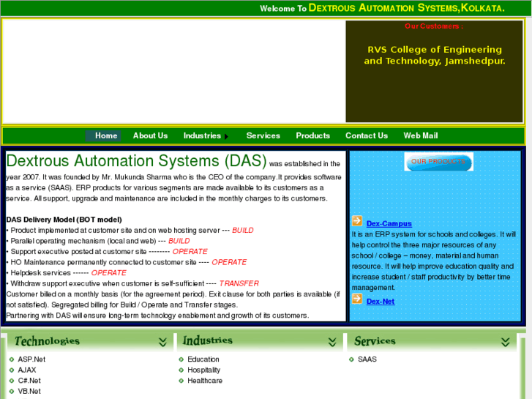This screenshot has width=532, height=399.
Task: Open Web Mail from the navigation bar
Action: tap(421, 136)
